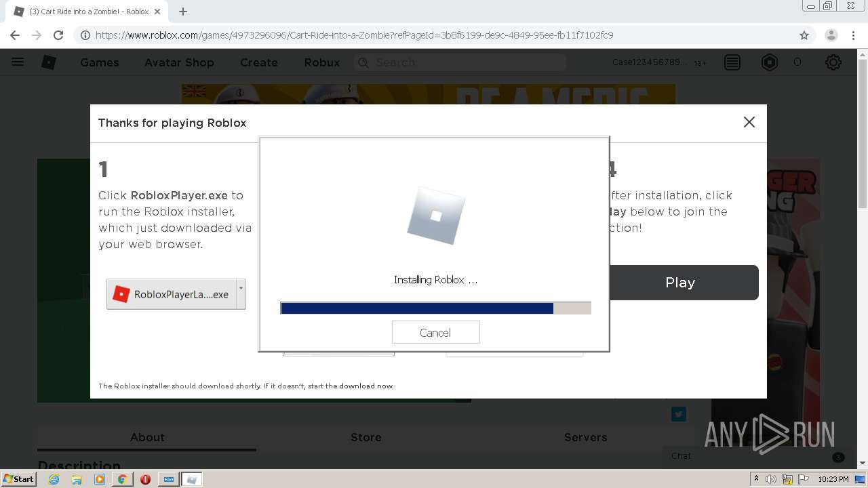Click the Start button
Image resolution: width=868 pixels, height=488 pixels.
coord(18,479)
